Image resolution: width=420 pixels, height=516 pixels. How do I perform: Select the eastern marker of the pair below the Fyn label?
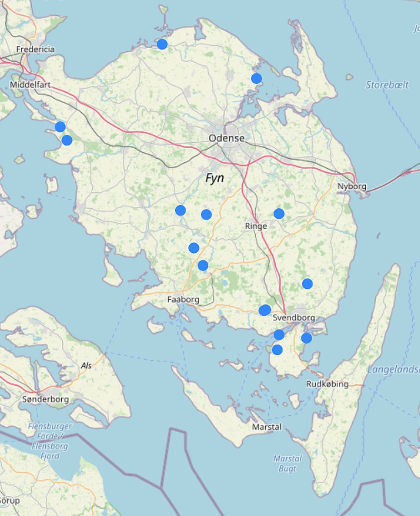[x=206, y=214]
